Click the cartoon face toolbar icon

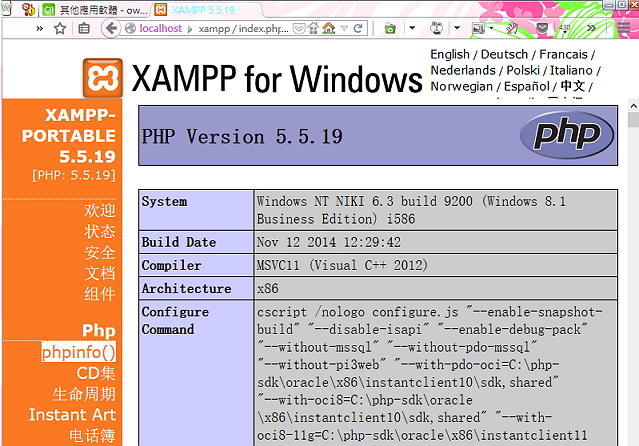436,28
